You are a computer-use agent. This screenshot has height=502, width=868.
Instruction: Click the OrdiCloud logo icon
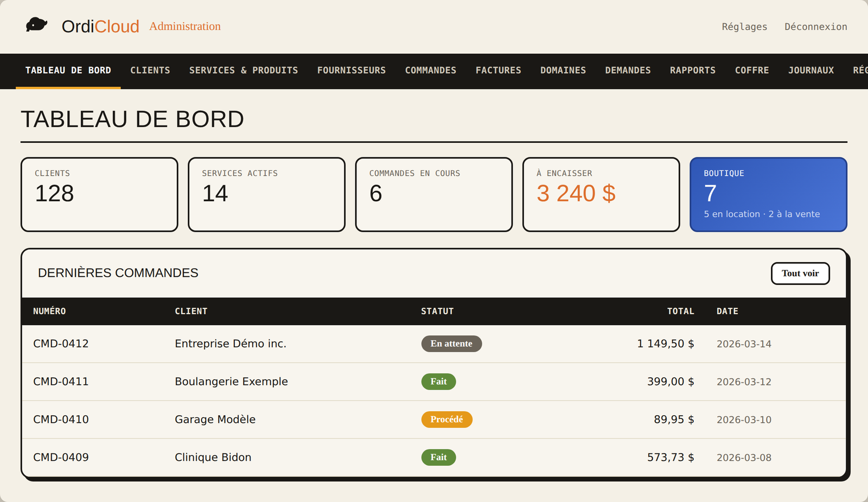[37, 25]
